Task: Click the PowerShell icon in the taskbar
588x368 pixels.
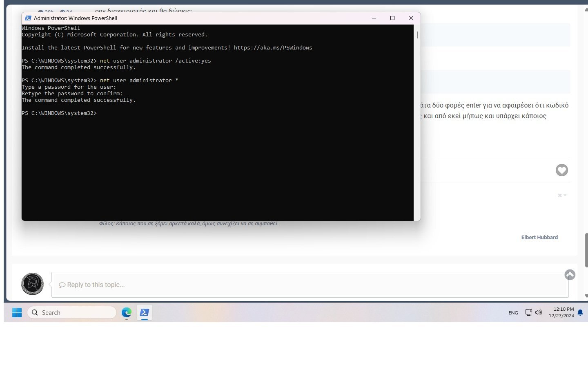Action: tap(144, 313)
